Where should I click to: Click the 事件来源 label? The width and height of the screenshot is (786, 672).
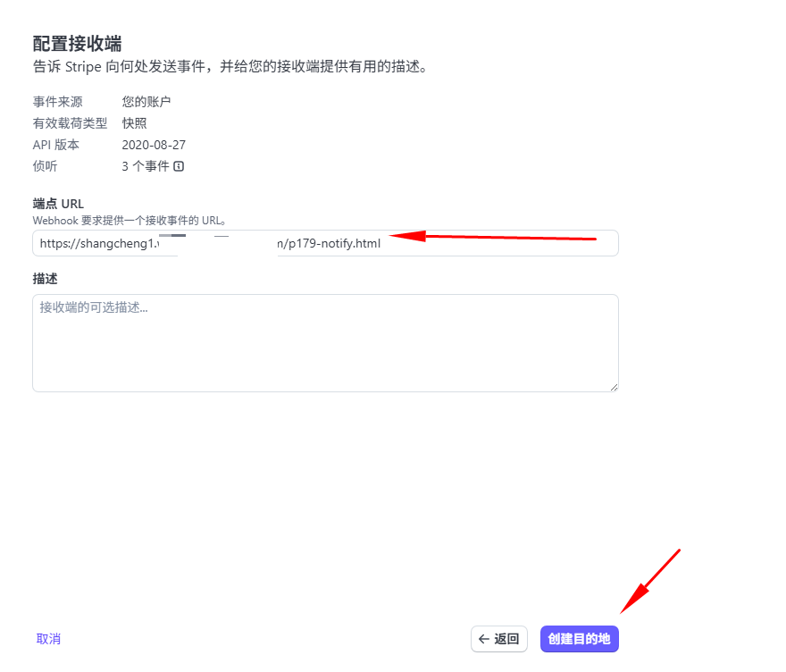(57, 102)
